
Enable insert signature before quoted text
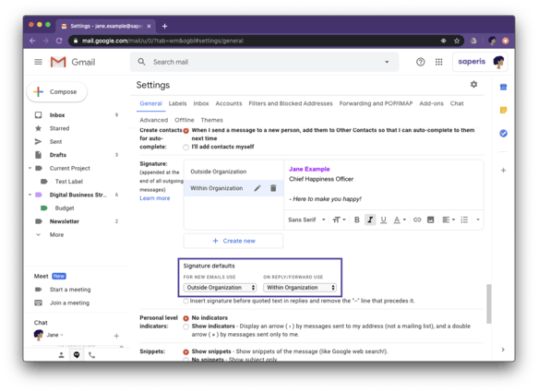click(x=186, y=301)
